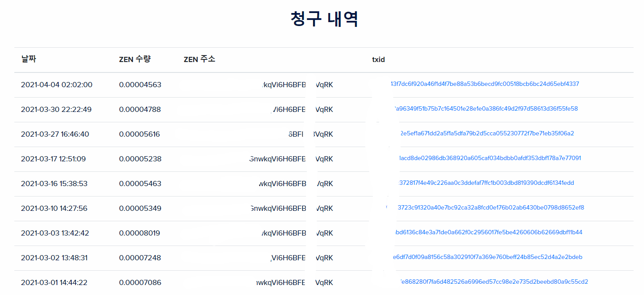Image resolution: width=644 pixels, height=295 pixels.
Task: Follow the txid link ending in 69dbf11b44
Action: click(x=487, y=233)
